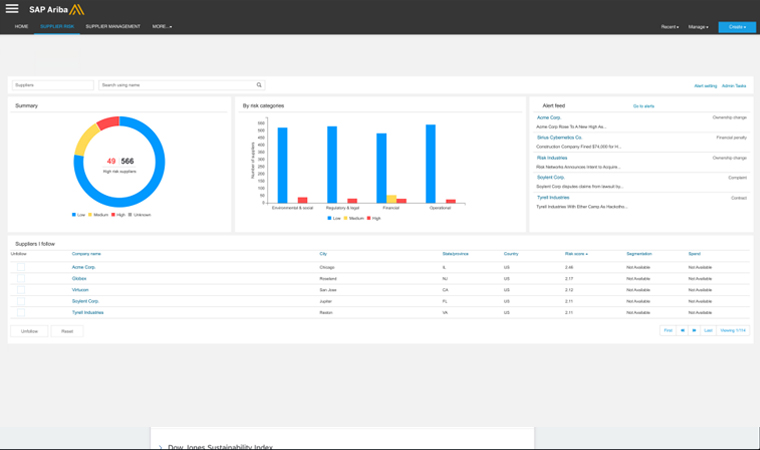Go to next page arrow in pagination

point(694,330)
